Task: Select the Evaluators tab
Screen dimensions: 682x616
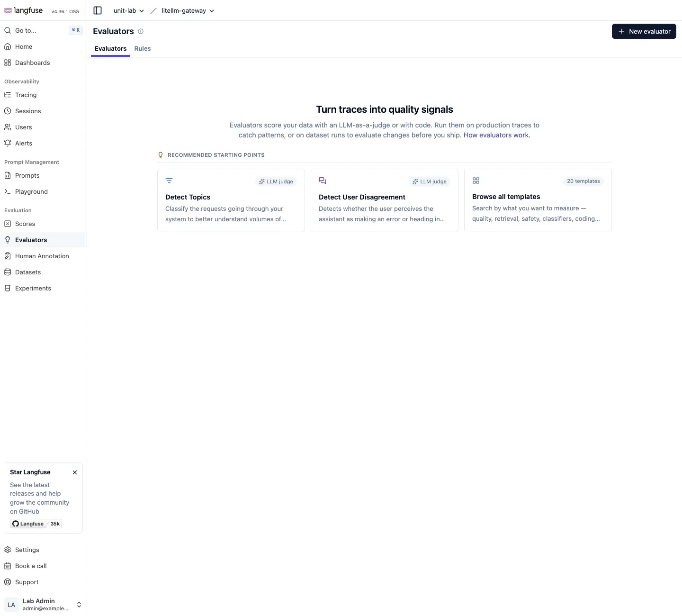Action: point(111,48)
